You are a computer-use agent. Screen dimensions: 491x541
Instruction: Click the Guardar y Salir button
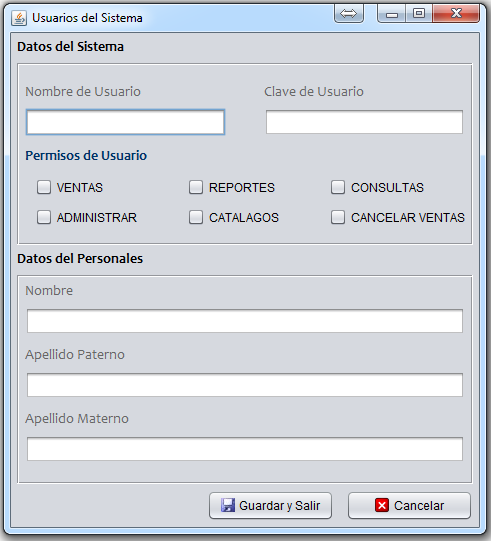270,505
